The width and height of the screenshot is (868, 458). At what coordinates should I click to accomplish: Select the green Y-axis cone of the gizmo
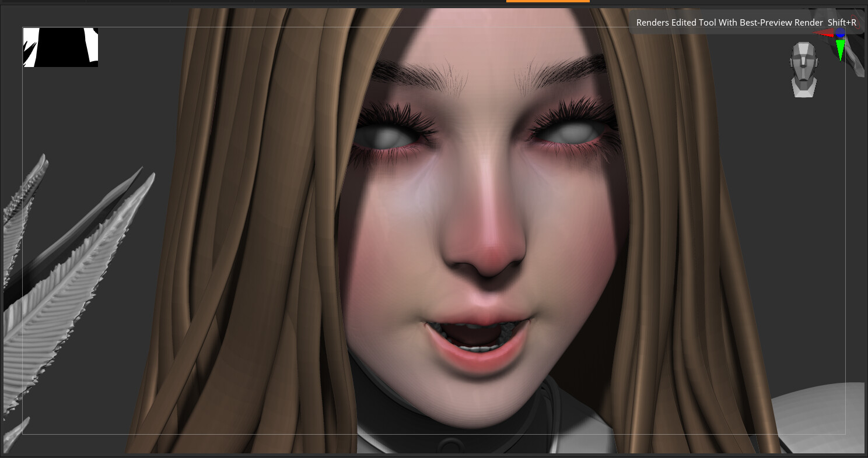[x=841, y=49]
